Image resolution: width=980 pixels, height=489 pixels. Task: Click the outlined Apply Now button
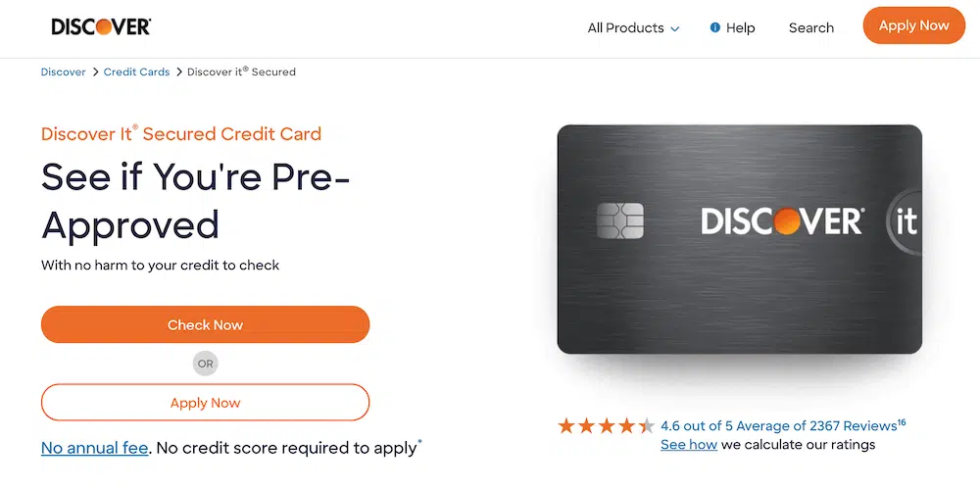(x=205, y=403)
